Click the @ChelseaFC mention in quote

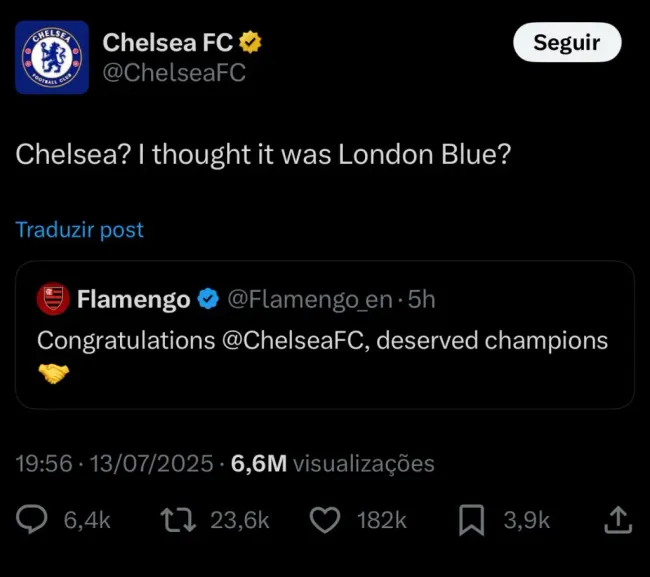point(298,340)
